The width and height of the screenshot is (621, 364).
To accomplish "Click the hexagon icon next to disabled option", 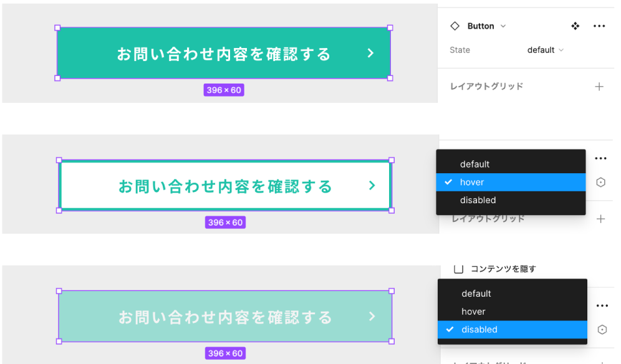I will 602,330.
